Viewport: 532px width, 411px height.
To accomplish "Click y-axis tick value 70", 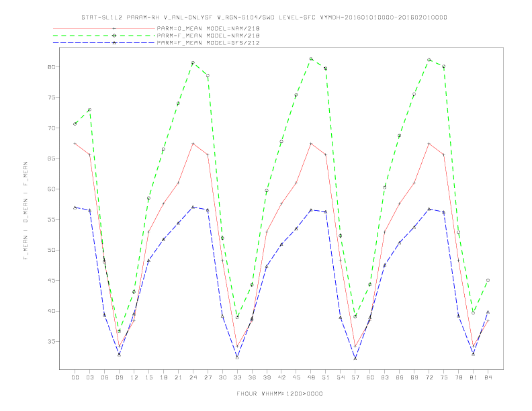I will [51, 128].
